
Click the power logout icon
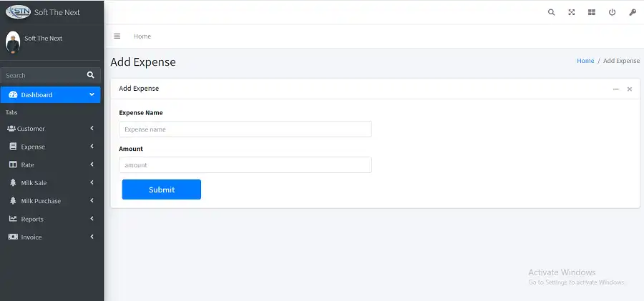[612, 12]
